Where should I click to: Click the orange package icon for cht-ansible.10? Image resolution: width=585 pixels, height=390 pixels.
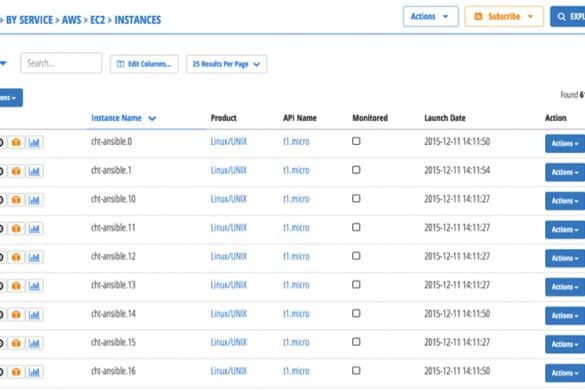pos(16,200)
